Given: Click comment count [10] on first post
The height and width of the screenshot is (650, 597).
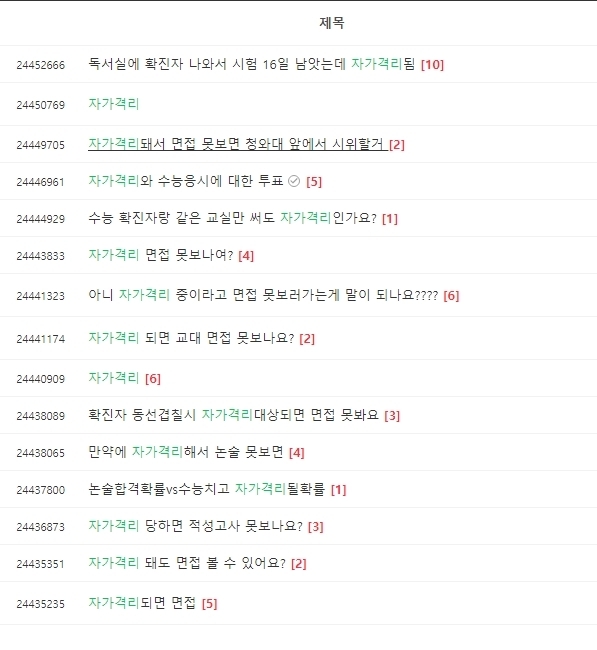Looking at the screenshot, I should (432, 65).
